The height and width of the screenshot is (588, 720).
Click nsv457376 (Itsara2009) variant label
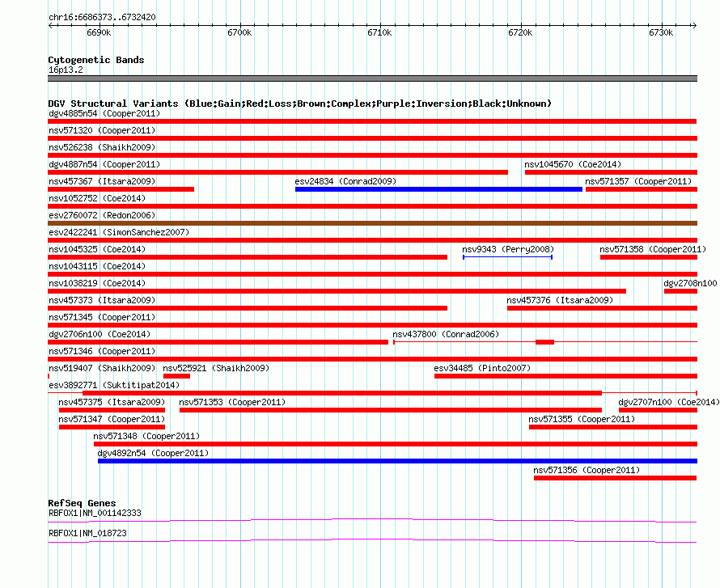click(560, 300)
